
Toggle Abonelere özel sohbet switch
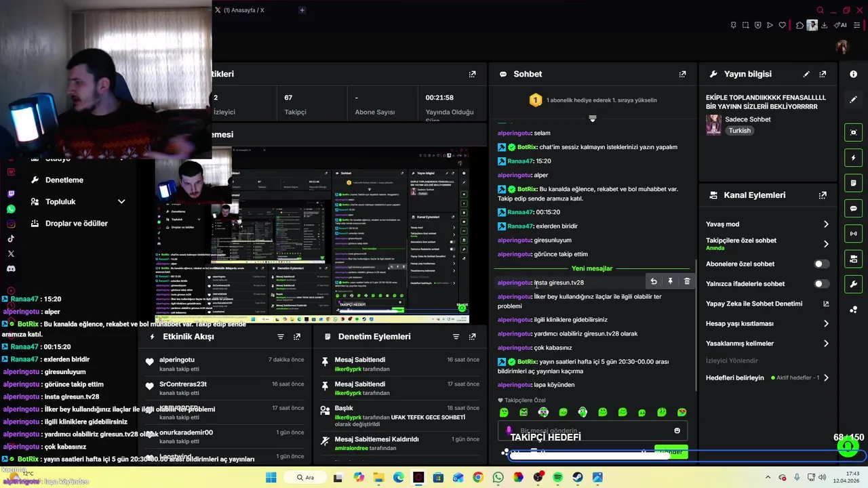coord(821,264)
